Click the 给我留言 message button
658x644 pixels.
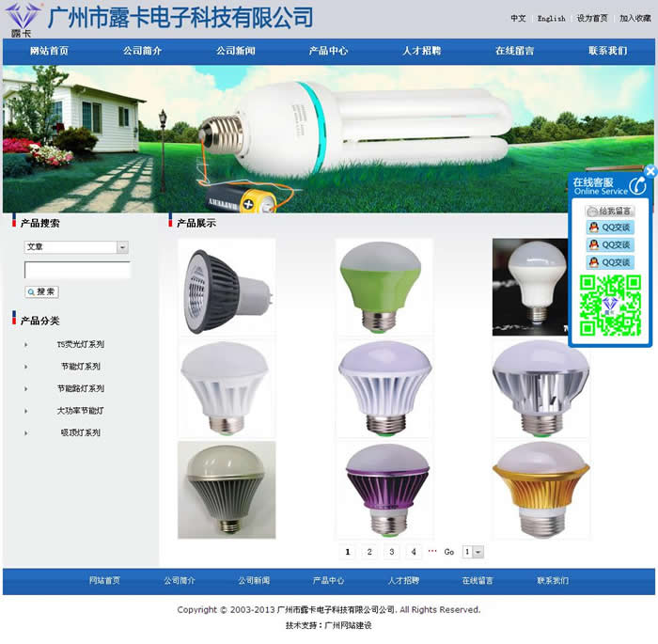[610, 212]
